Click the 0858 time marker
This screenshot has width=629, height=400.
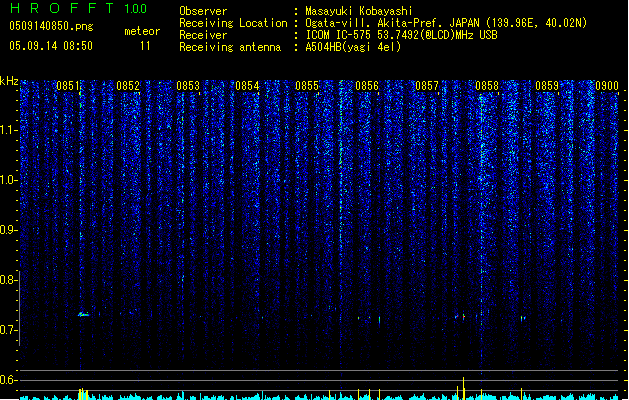[x=487, y=86]
